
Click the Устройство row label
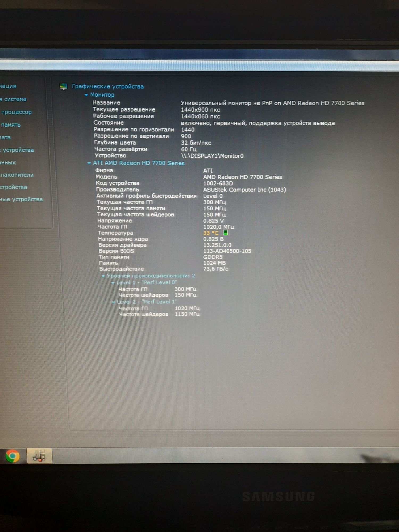click(x=110, y=156)
